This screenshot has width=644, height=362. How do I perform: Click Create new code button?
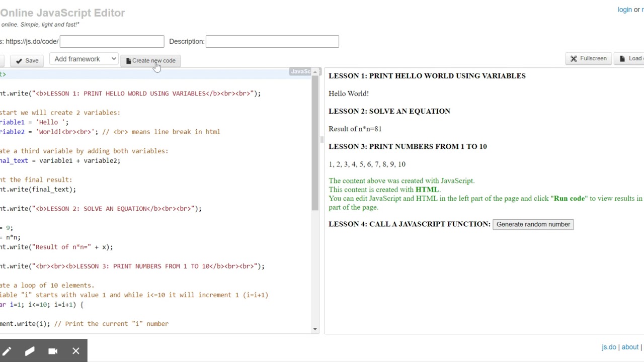(150, 61)
